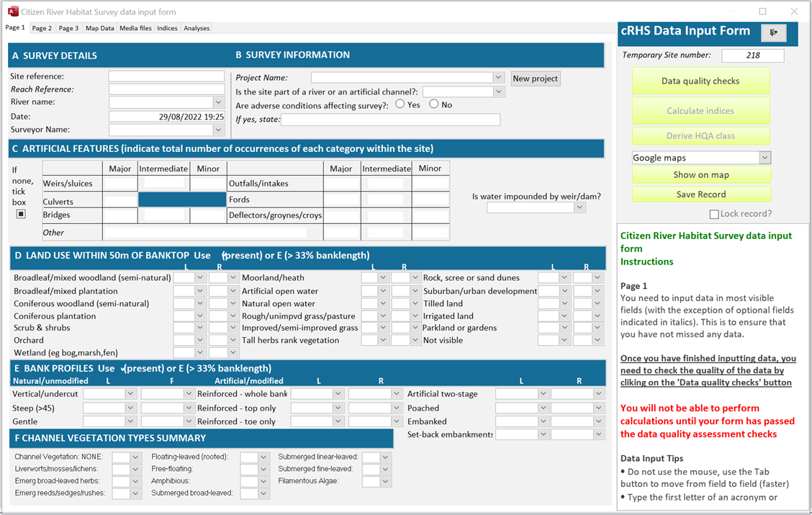Switch to the Analyses tab
Image resolution: width=812 pixels, height=515 pixels.
[x=197, y=28]
